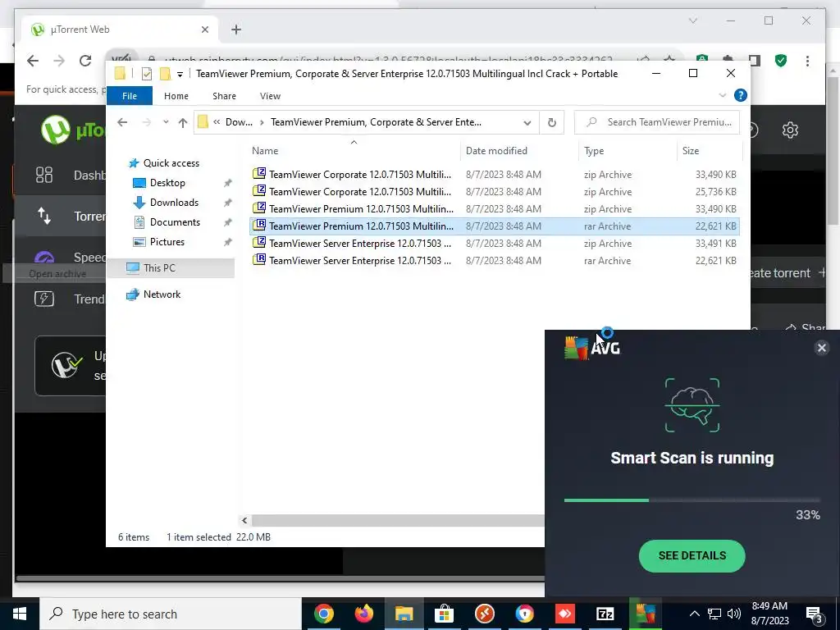
Task: Click SEE DETAILS in the AVG popup
Action: [x=692, y=555]
